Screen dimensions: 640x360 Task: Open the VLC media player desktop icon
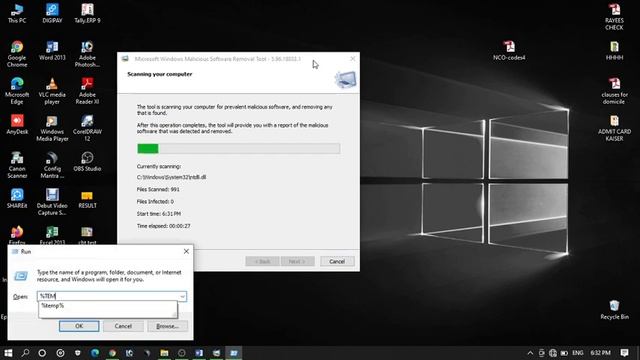coord(52,91)
